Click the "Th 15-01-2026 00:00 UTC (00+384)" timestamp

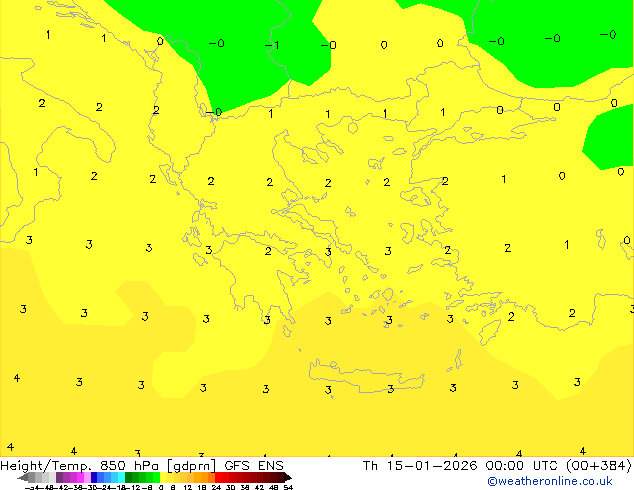(x=497, y=465)
